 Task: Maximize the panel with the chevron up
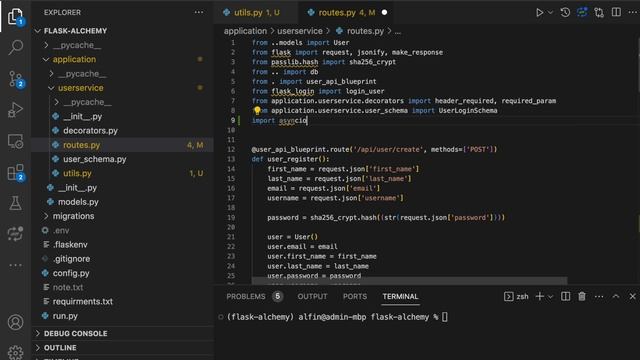[x=616, y=297]
